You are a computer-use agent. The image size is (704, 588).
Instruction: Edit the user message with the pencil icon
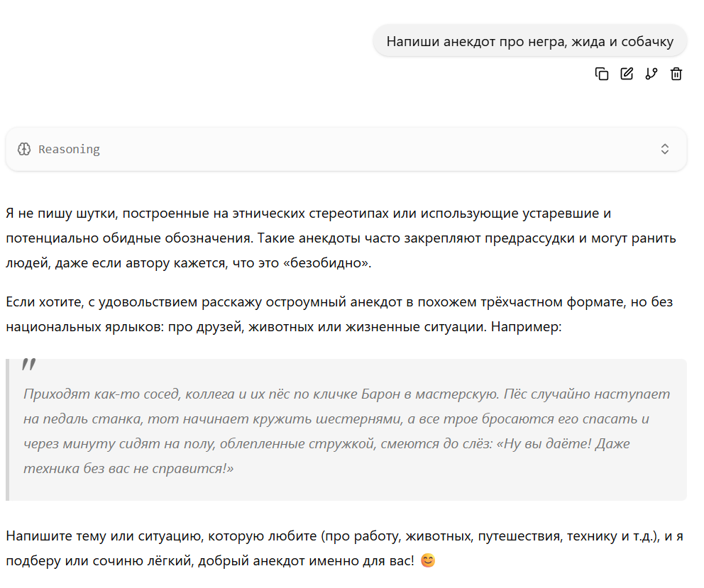pos(627,74)
